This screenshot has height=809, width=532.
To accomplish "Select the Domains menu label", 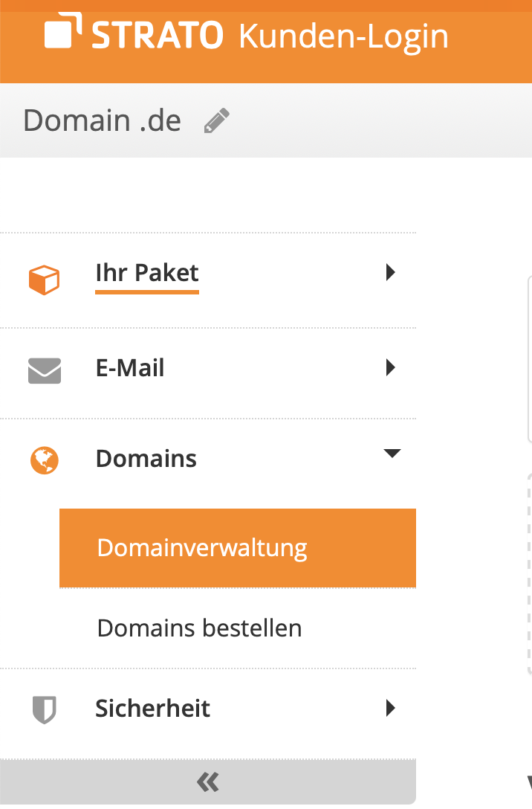I will [146, 459].
